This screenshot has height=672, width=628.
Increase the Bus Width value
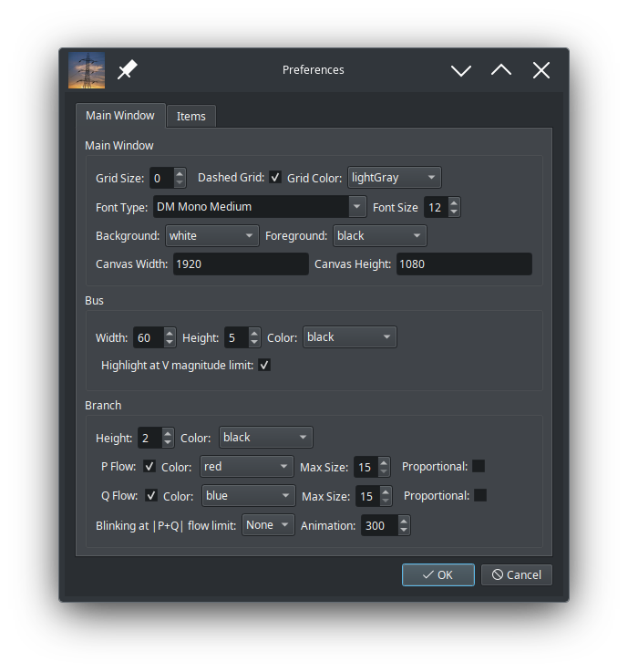click(170, 333)
